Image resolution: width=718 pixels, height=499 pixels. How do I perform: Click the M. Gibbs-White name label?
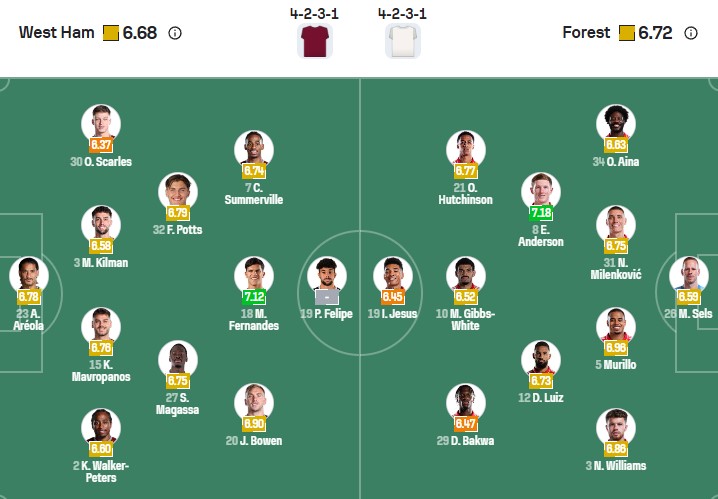[464, 319]
